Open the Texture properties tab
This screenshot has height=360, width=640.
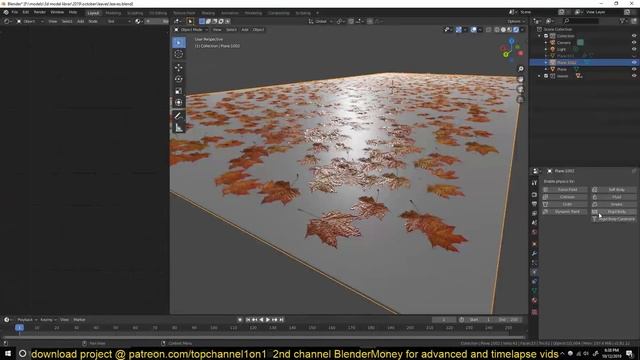tap(534, 312)
